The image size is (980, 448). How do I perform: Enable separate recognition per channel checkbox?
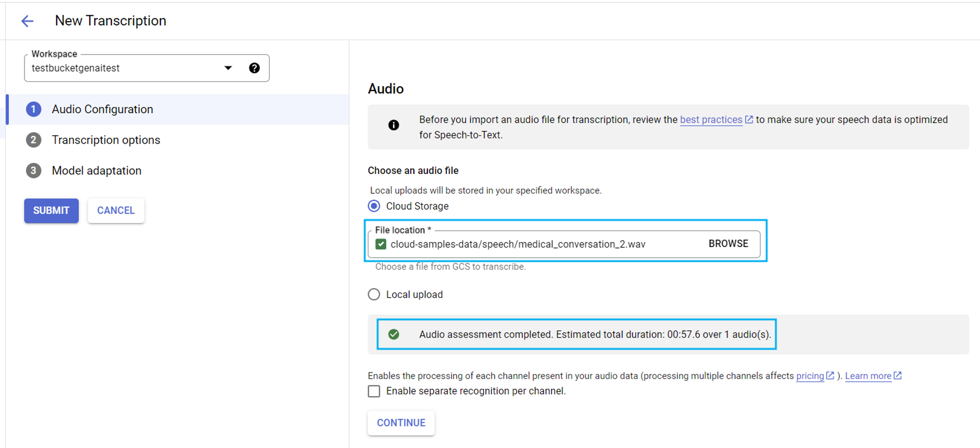click(x=374, y=391)
